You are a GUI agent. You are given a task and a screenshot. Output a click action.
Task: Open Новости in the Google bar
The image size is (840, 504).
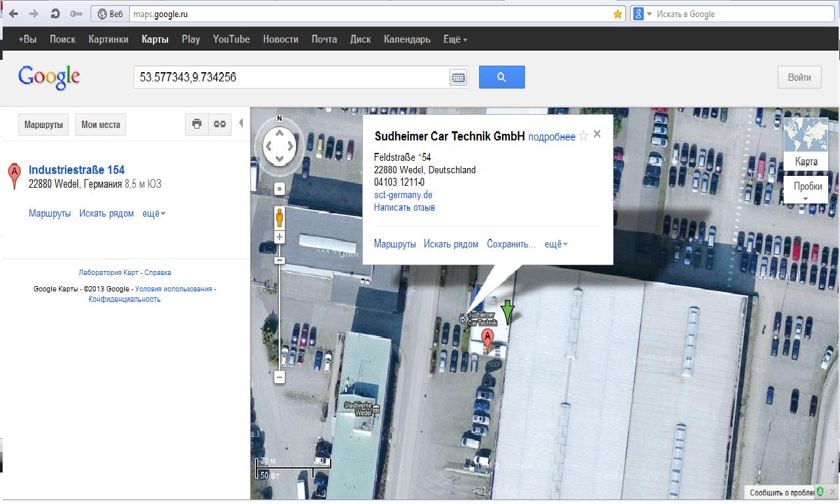pyautogui.click(x=280, y=39)
